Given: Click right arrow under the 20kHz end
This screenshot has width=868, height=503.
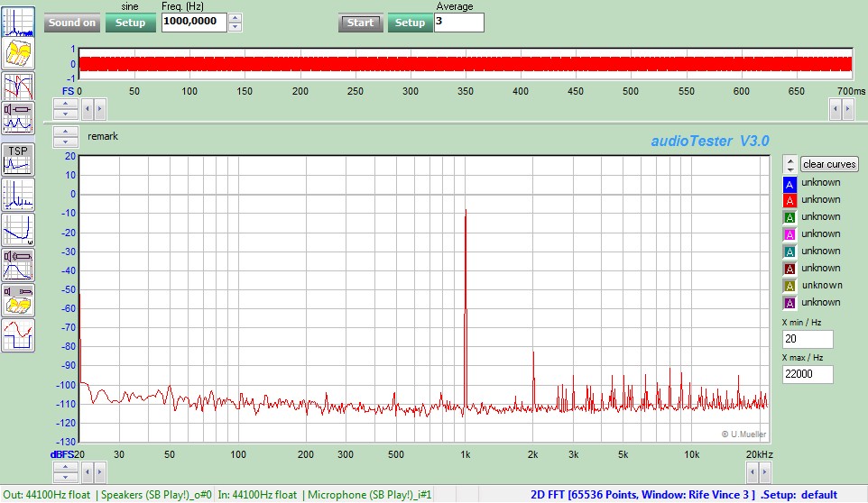Looking at the screenshot, I should 764,472.
